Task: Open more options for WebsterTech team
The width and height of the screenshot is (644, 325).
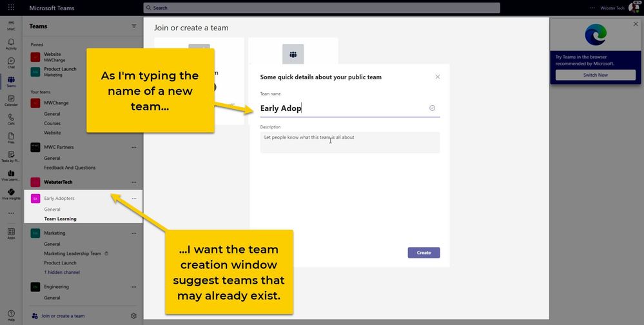Action: pos(134,182)
